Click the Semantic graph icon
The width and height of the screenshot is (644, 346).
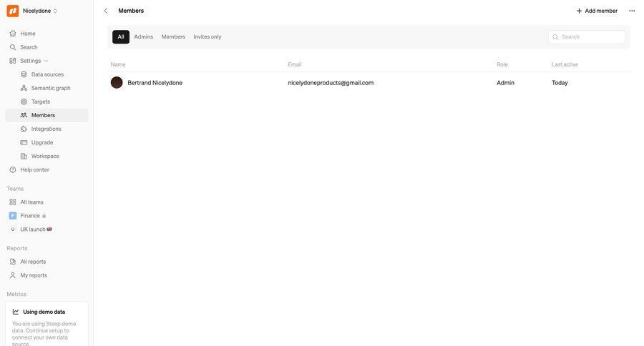click(x=24, y=88)
